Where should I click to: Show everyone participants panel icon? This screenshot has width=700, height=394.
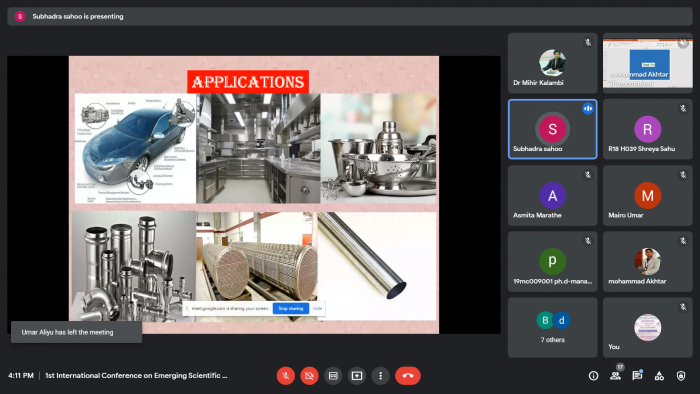click(616, 376)
